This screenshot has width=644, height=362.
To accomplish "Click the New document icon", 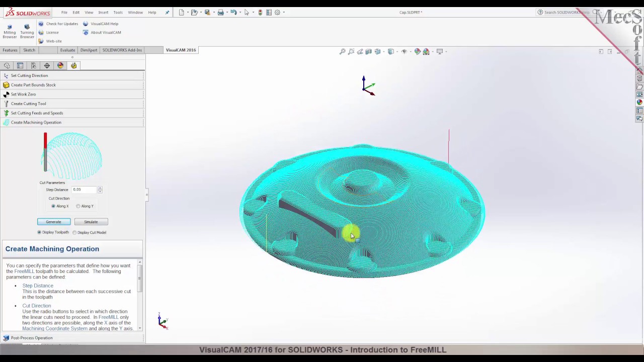I will [x=182, y=12].
